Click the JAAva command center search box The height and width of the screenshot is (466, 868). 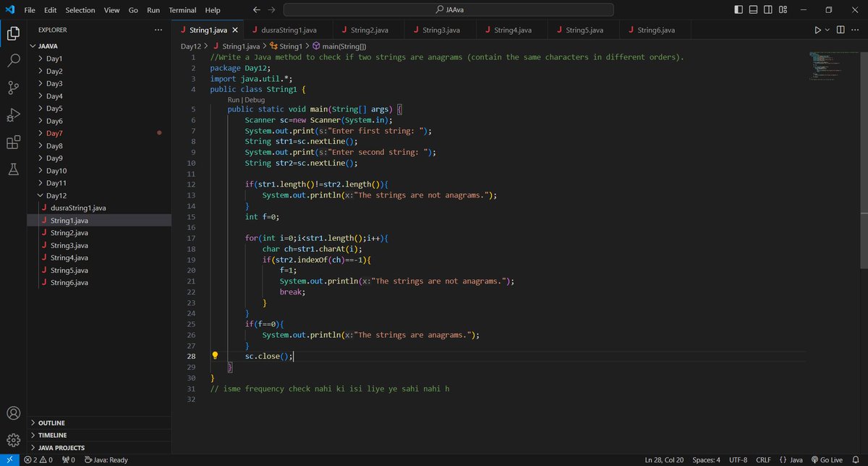click(x=448, y=10)
